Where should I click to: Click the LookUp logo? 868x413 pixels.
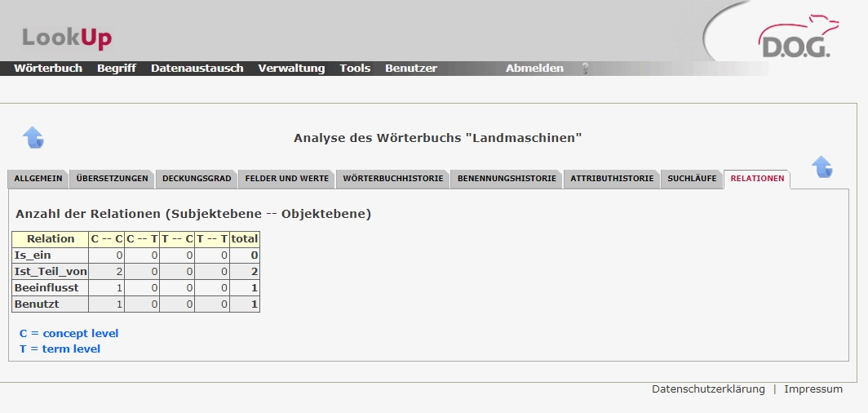point(67,38)
